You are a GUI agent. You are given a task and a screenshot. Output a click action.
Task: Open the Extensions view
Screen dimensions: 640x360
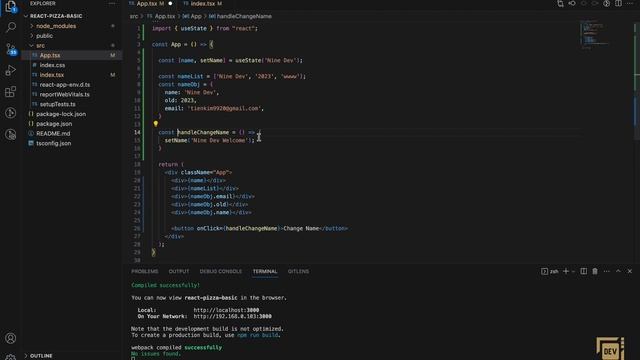pos(11,91)
